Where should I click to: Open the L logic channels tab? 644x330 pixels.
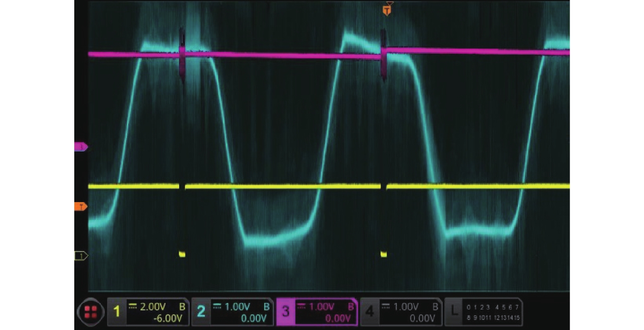pos(454,312)
